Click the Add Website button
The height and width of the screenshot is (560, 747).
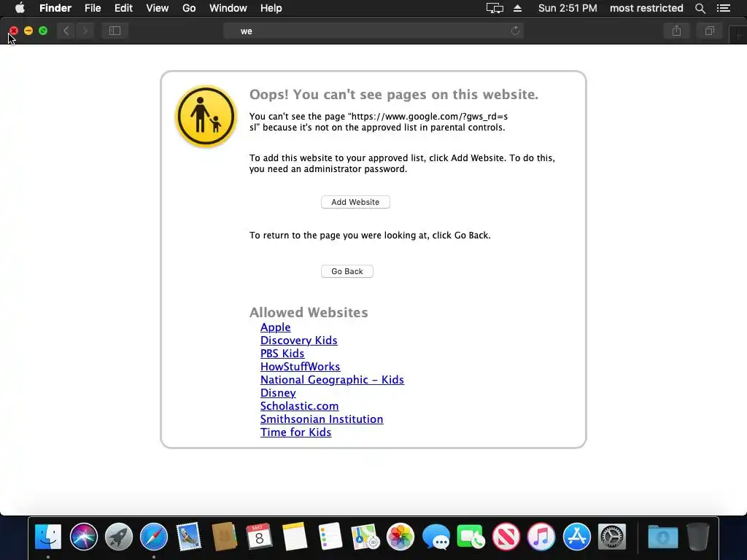[355, 202]
